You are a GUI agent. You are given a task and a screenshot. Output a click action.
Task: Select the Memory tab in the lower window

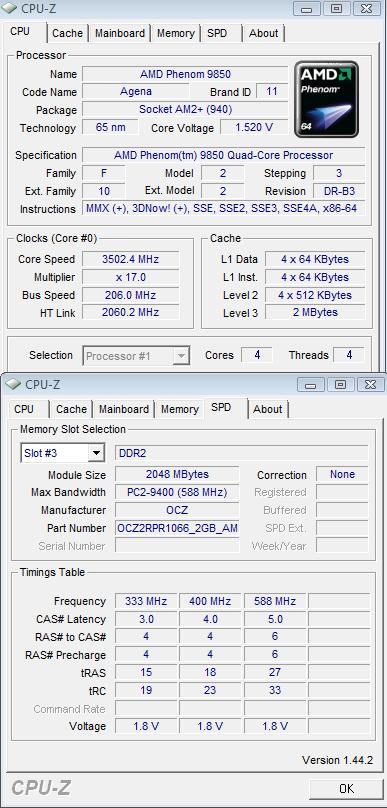(x=179, y=409)
